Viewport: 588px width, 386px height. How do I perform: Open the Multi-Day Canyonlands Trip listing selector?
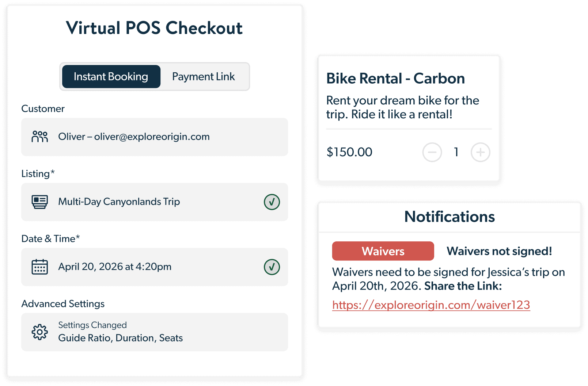tap(153, 202)
